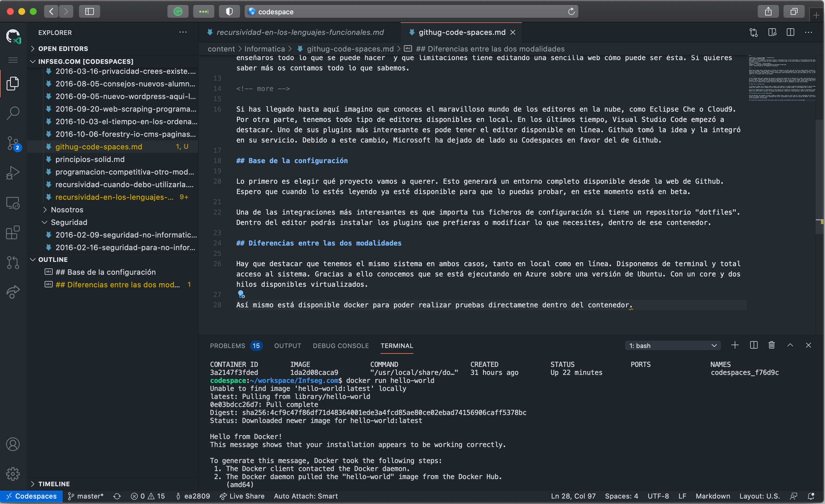Open the Markdown preview to the side
This screenshot has width=825, height=504.
tap(772, 32)
